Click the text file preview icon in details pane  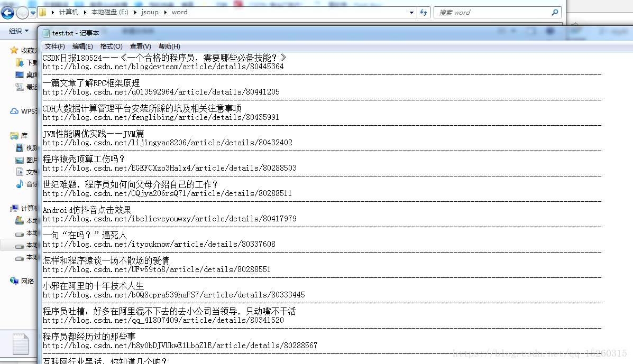point(20,344)
